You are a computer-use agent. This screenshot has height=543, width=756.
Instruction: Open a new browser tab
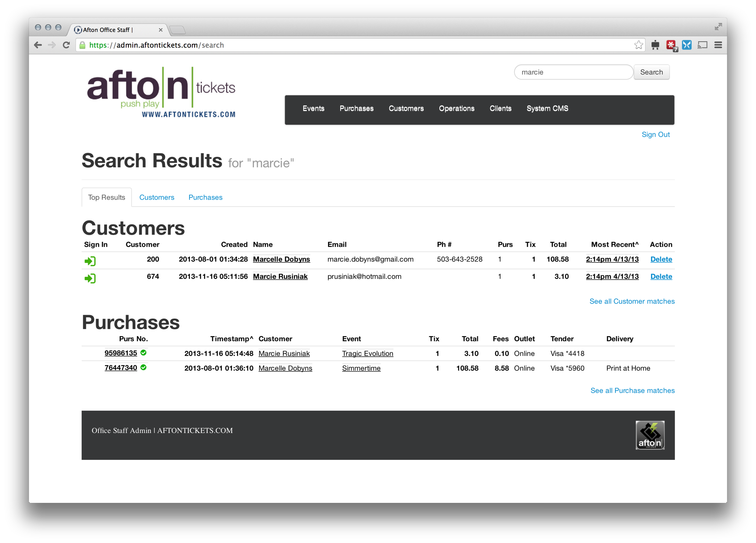pos(177,30)
